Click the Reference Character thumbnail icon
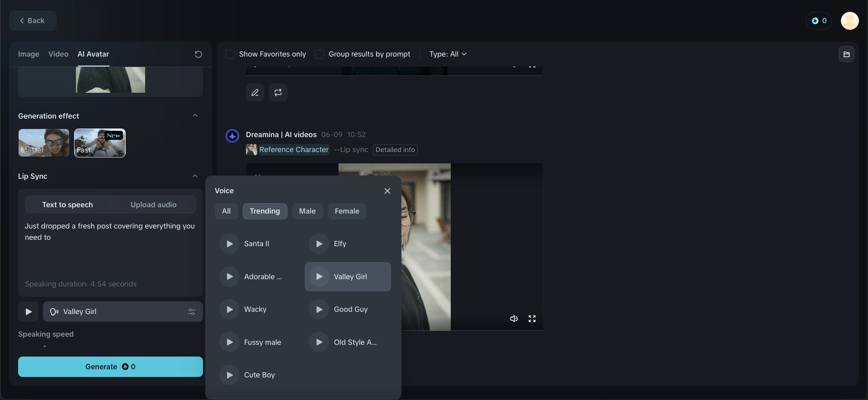 [251, 150]
